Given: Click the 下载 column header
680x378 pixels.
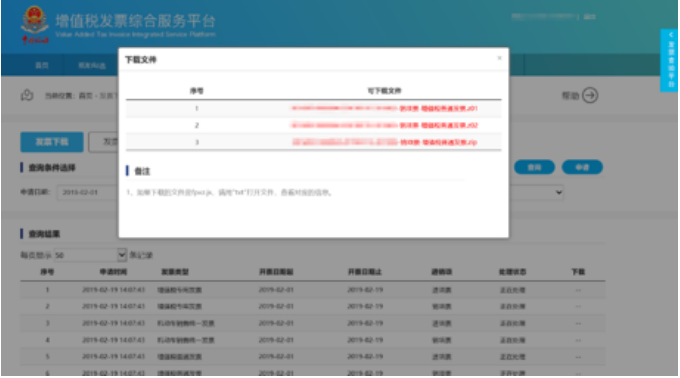Looking at the screenshot, I should tap(578, 272).
